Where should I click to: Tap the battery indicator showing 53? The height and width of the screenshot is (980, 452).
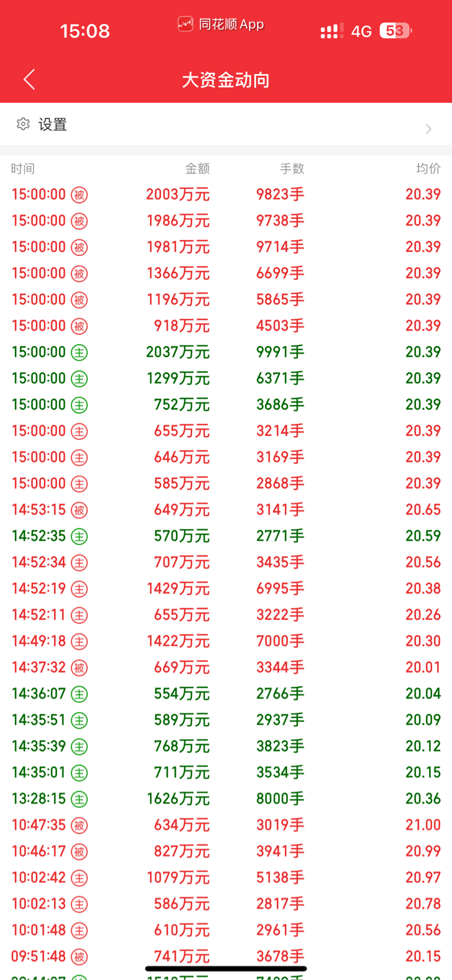point(395,31)
